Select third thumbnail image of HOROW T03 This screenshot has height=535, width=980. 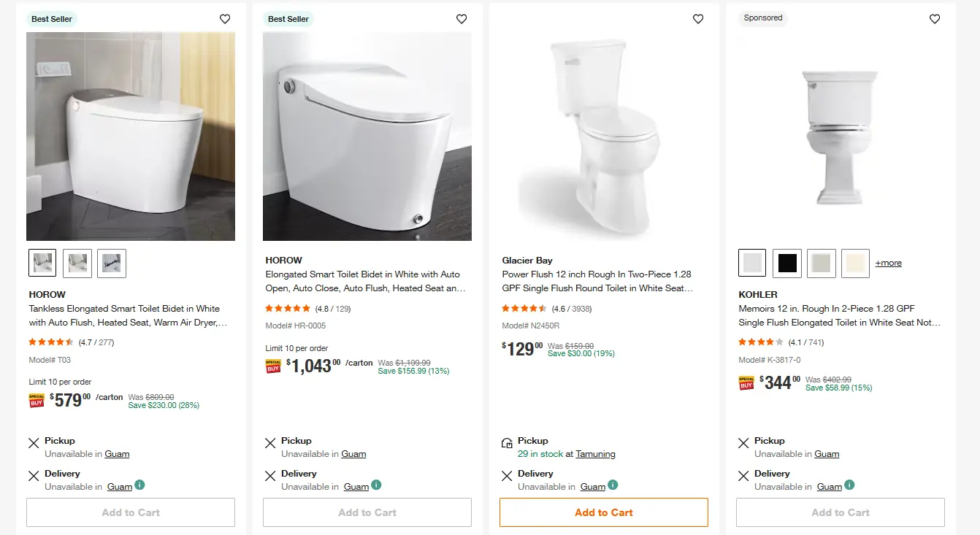pos(112,263)
